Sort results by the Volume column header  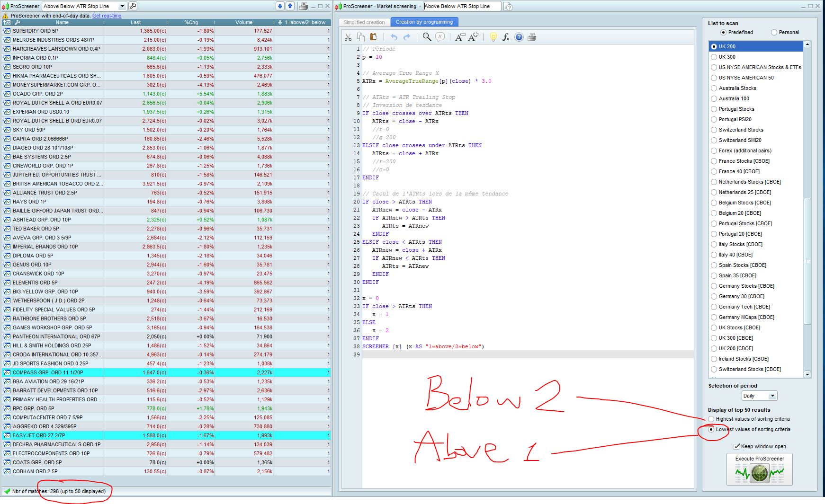(x=244, y=22)
